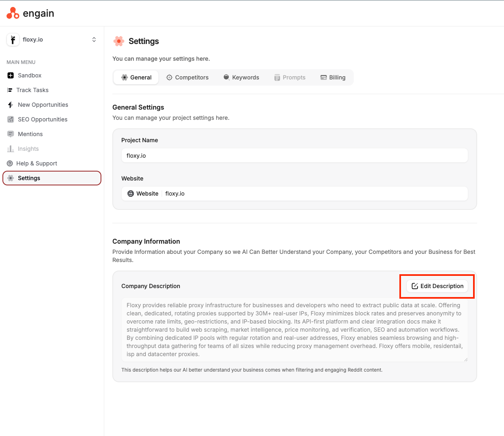Click the floxy.io project avatar icon
The width and height of the screenshot is (504, 436).
click(x=13, y=40)
